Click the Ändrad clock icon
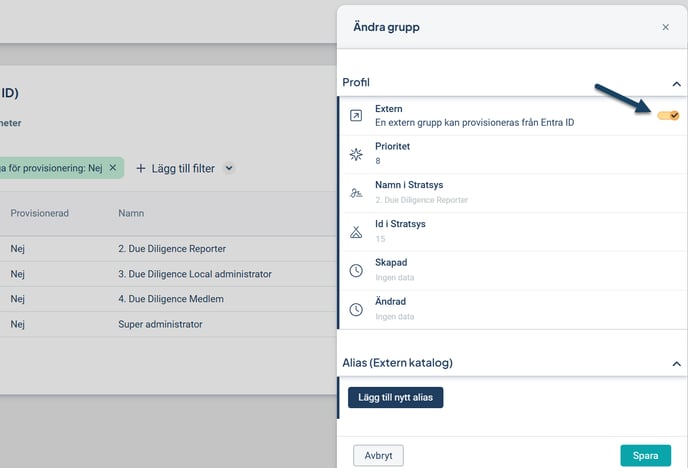Viewport: 688px width, 468px height. (x=356, y=309)
